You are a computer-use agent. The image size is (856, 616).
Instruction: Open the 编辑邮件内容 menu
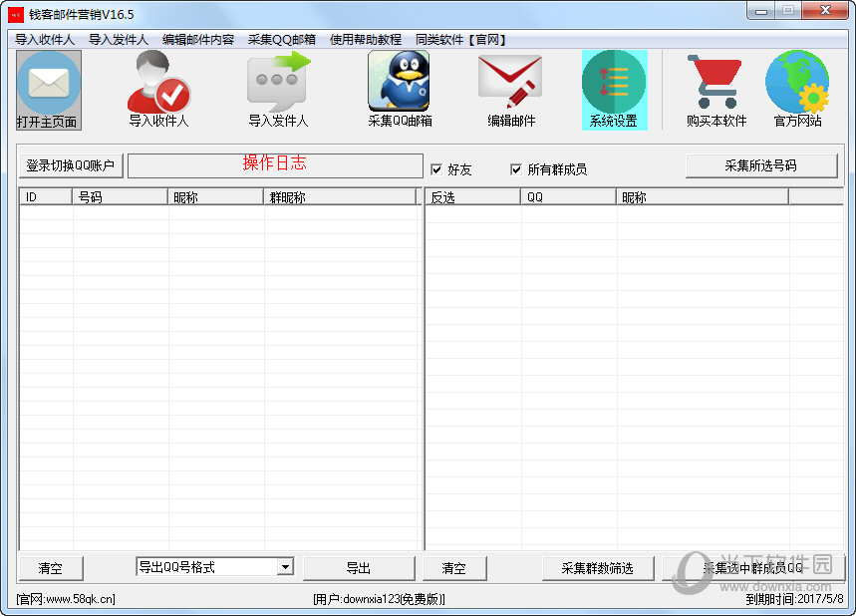click(x=198, y=40)
